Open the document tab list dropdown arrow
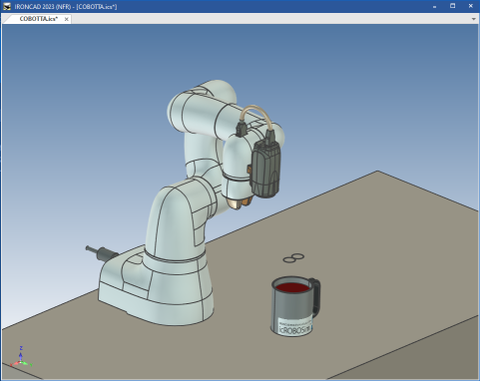 473,19
